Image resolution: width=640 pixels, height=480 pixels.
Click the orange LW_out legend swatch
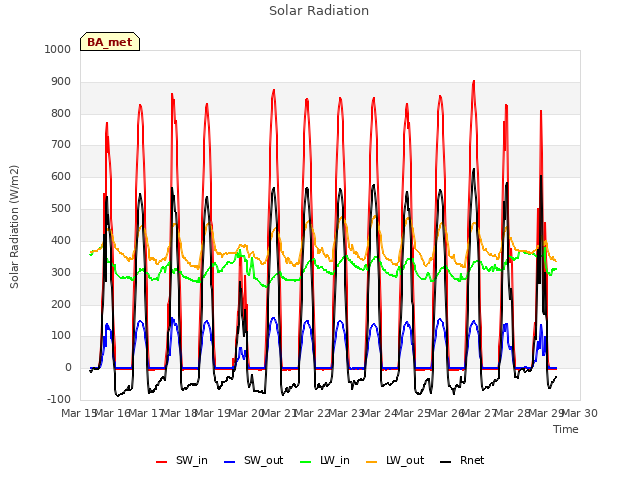[x=372, y=462]
